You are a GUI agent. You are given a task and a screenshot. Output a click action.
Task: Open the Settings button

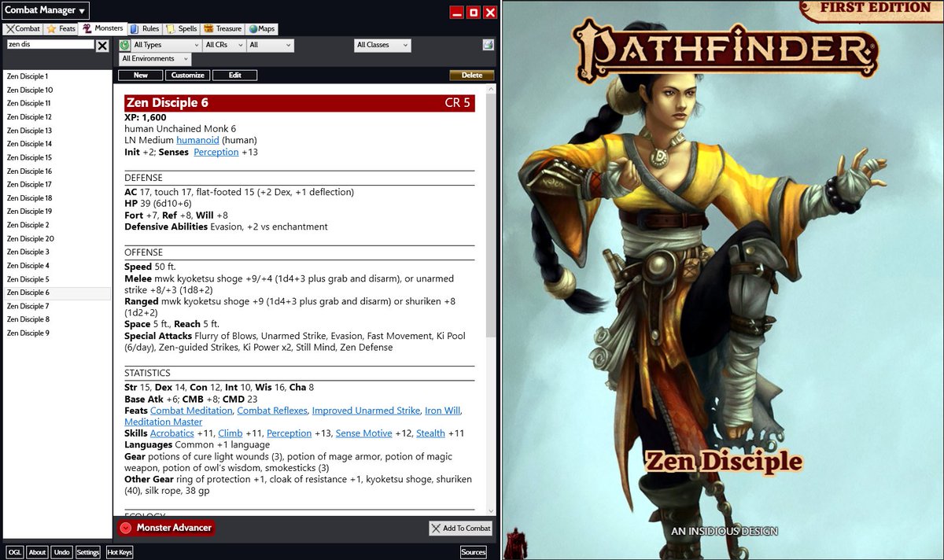point(88,552)
